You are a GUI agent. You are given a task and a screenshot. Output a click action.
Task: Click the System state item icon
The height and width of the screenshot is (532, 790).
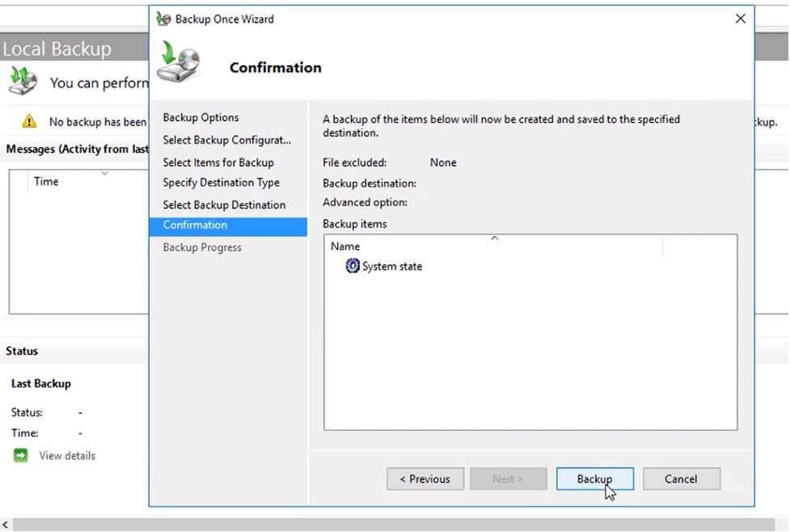point(352,266)
